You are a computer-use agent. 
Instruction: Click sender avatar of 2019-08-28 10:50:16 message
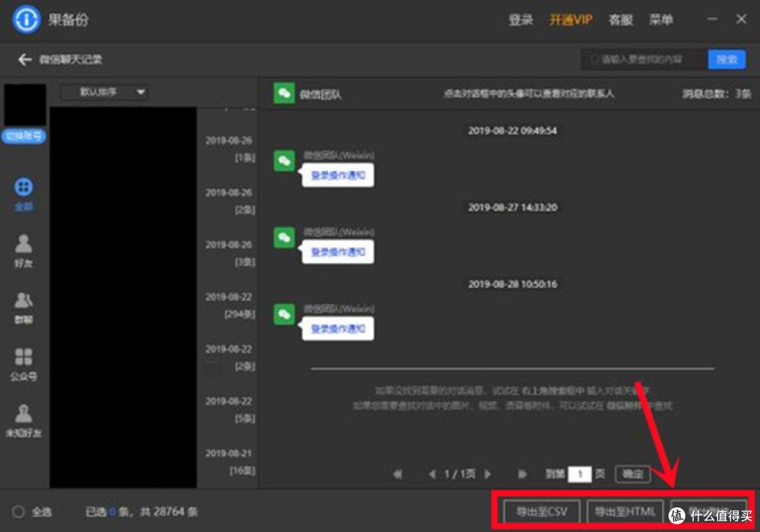pos(284,314)
